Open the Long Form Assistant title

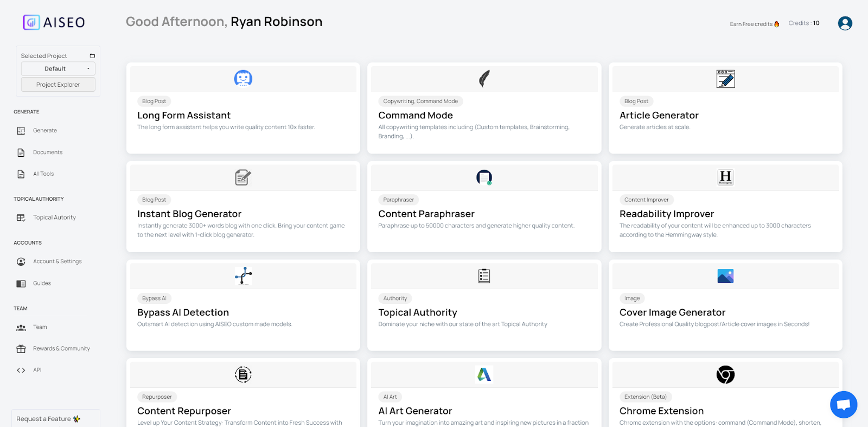184,116
